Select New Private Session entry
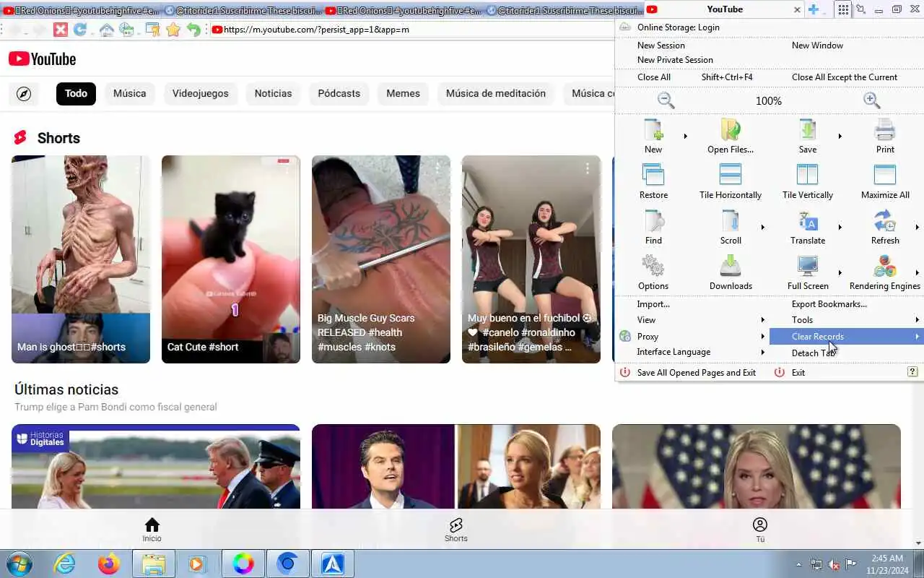The image size is (924, 578). coord(675,60)
